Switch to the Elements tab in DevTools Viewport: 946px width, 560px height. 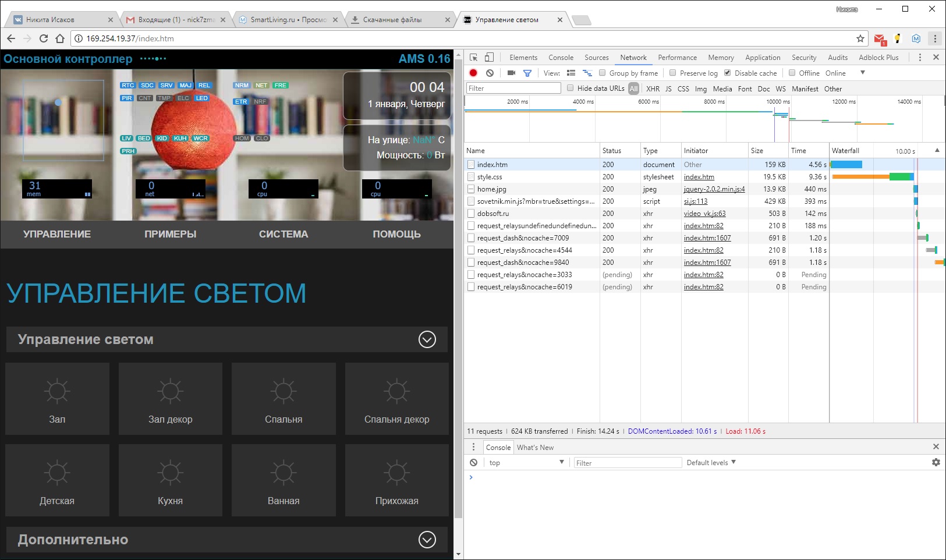click(x=523, y=57)
